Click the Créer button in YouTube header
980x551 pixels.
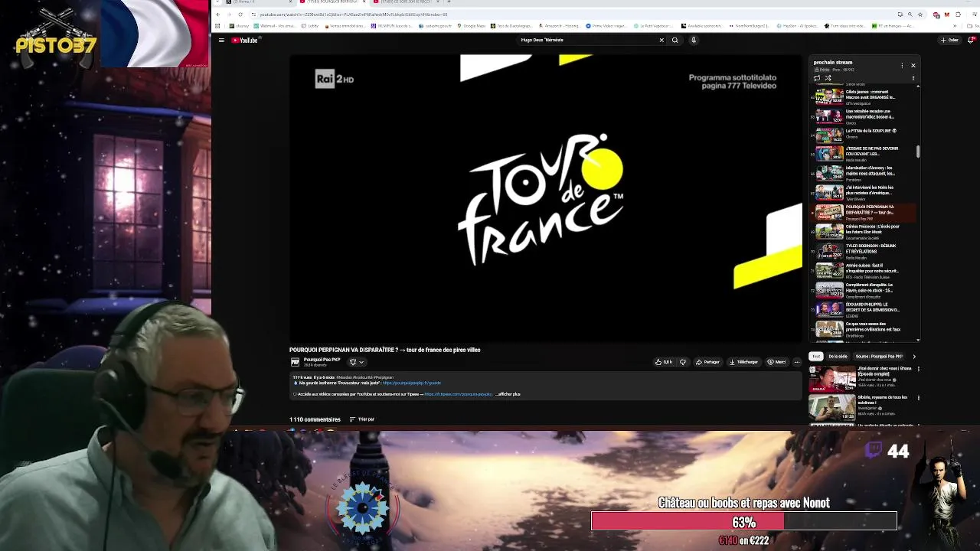(951, 40)
